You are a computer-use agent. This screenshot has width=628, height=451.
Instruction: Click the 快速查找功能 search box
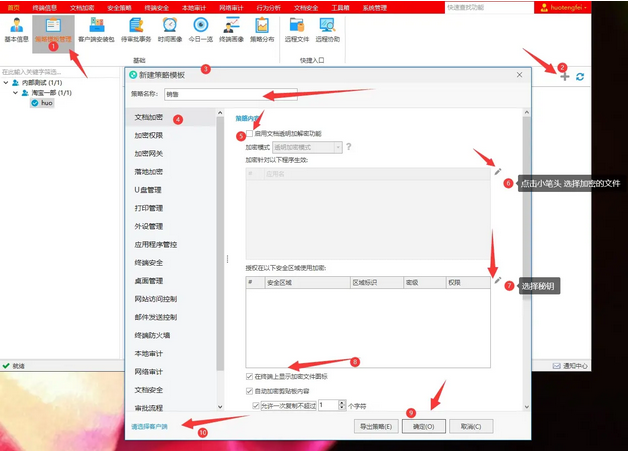click(489, 7)
